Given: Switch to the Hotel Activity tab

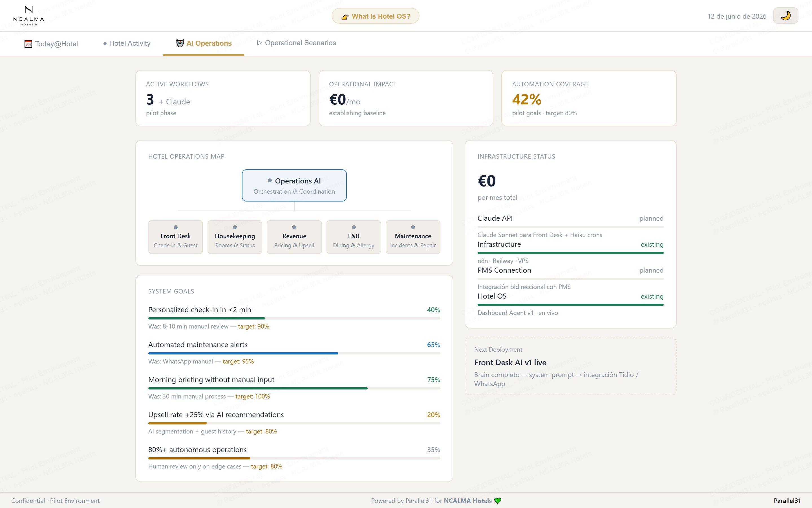Looking at the screenshot, I should tap(127, 43).
